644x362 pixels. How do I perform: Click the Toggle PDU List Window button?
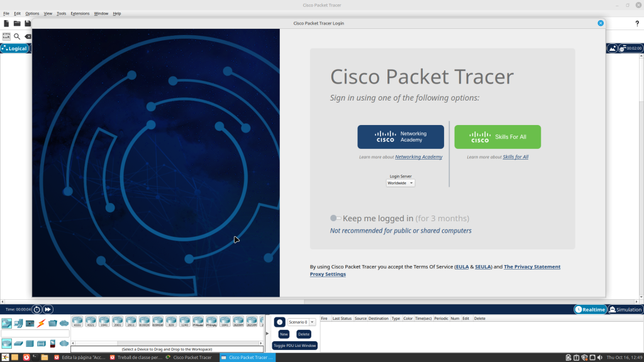coord(295,346)
